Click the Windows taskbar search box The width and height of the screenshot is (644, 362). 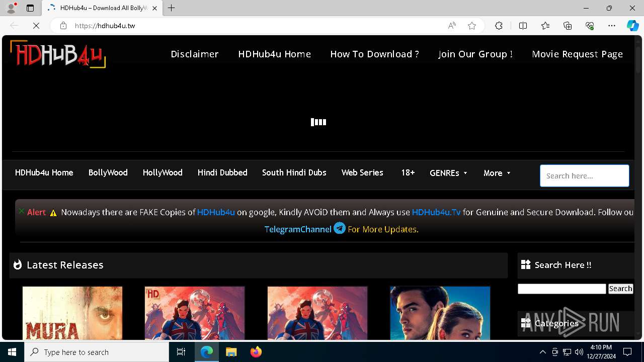(x=97, y=352)
